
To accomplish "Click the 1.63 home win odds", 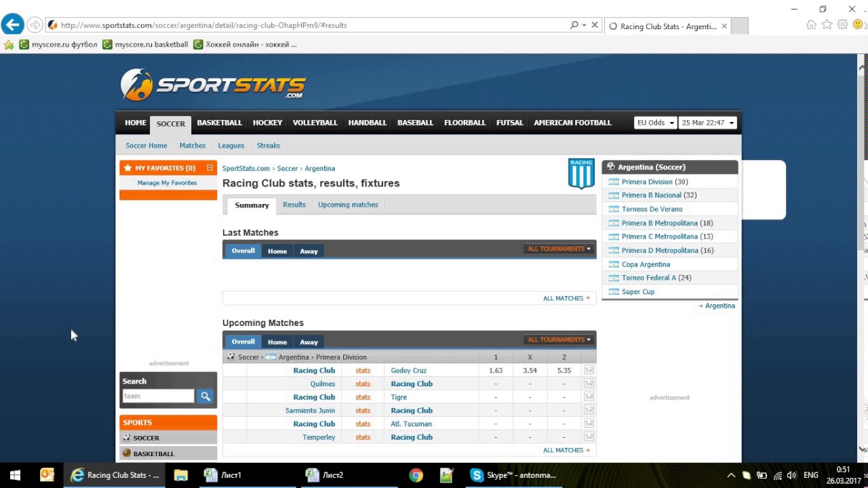I will coord(495,371).
